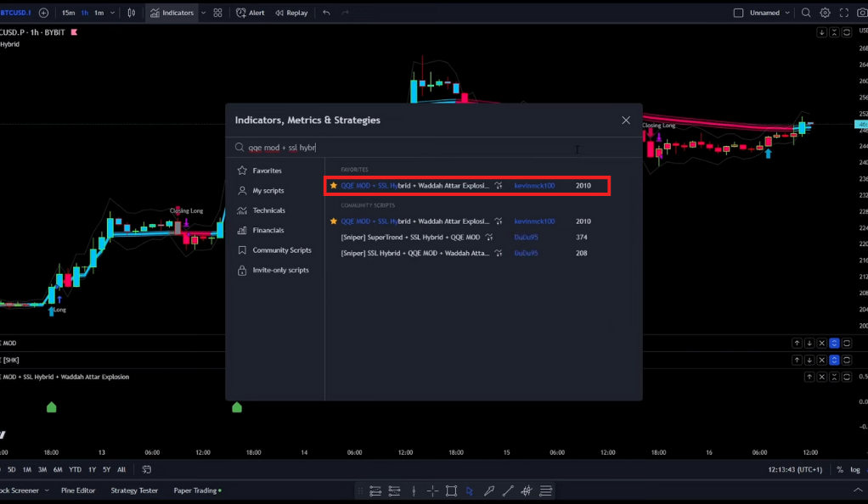
Task: Switch chart interval to 15m
Action: [68, 13]
